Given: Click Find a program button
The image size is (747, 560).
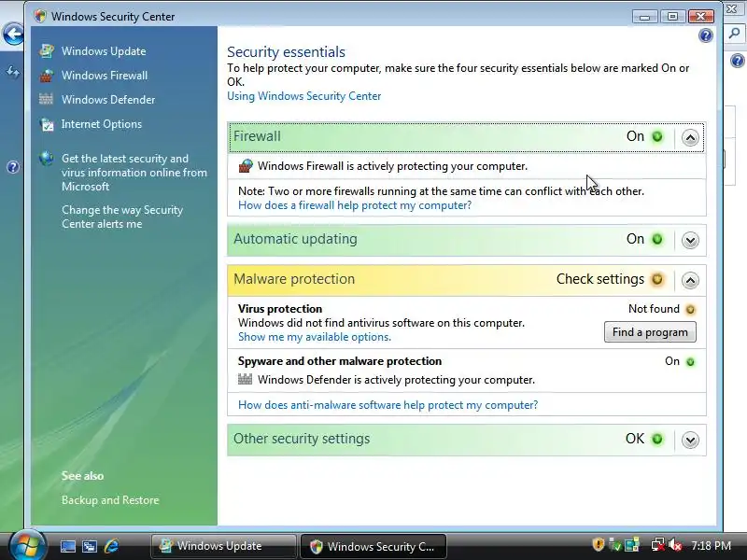Looking at the screenshot, I should click(650, 332).
